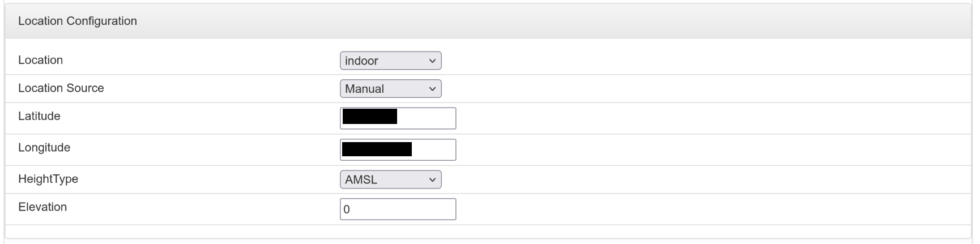Open the Location dropdown showing indoor
This screenshot has height=244, width=980.
tap(390, 61)
